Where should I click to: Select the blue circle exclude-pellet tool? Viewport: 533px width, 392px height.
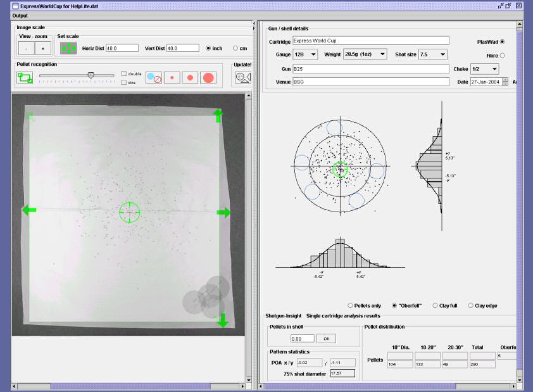153,77
